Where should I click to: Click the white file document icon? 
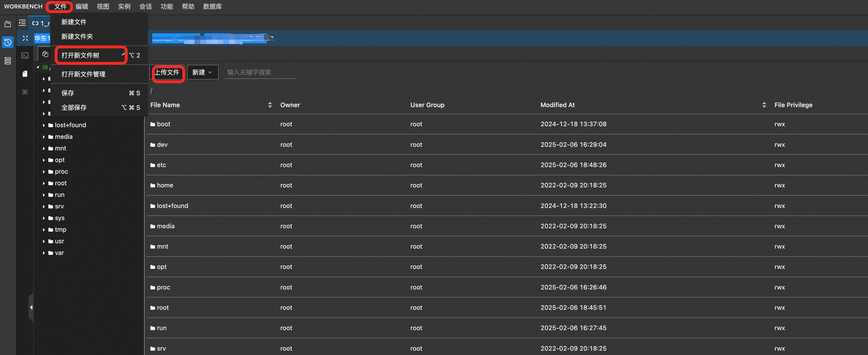click(x=25, y=74)
